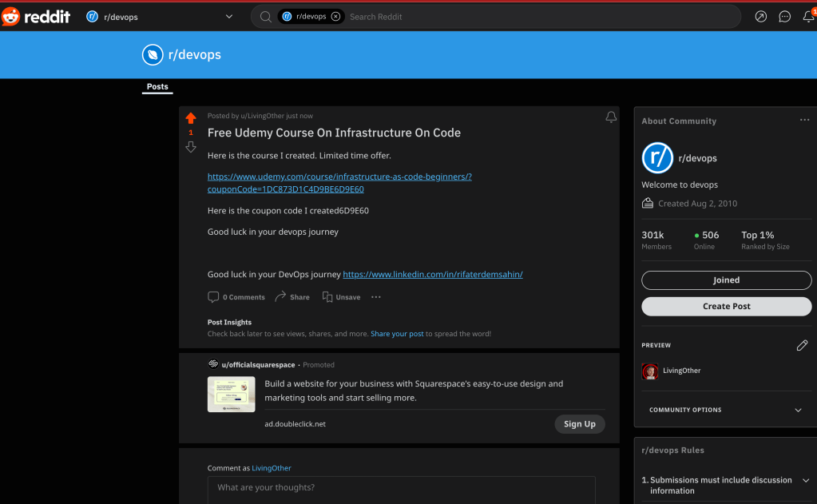Click the Sign Up ad button
817x504 pixels.
point(579,424)
